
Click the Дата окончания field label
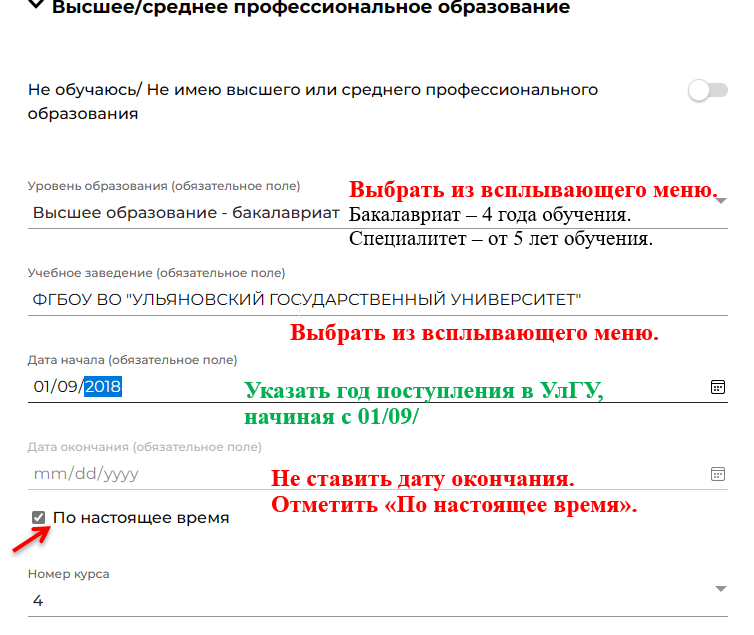point(144,447)
